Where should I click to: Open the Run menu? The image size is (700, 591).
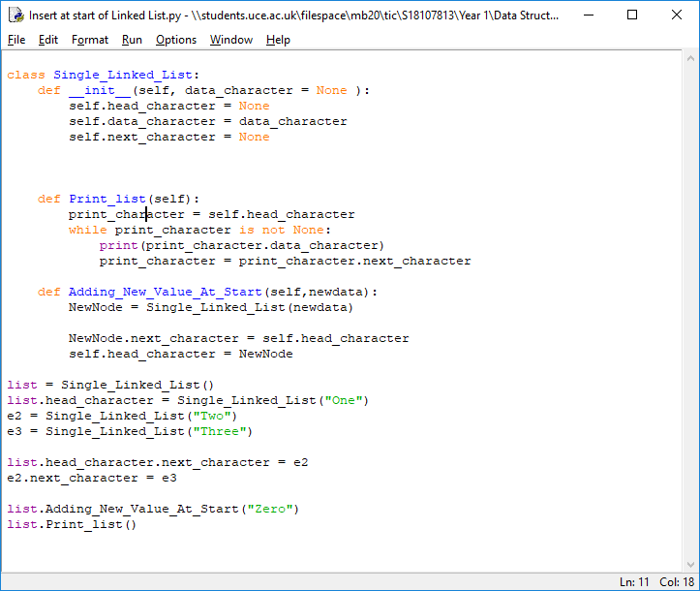(132, 40)
